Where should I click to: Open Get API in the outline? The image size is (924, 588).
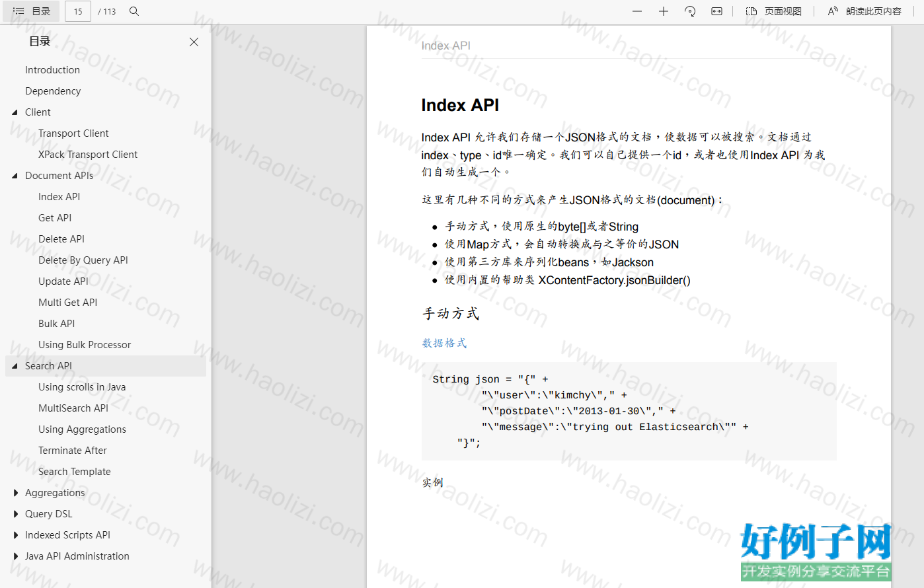pos(55,218)
